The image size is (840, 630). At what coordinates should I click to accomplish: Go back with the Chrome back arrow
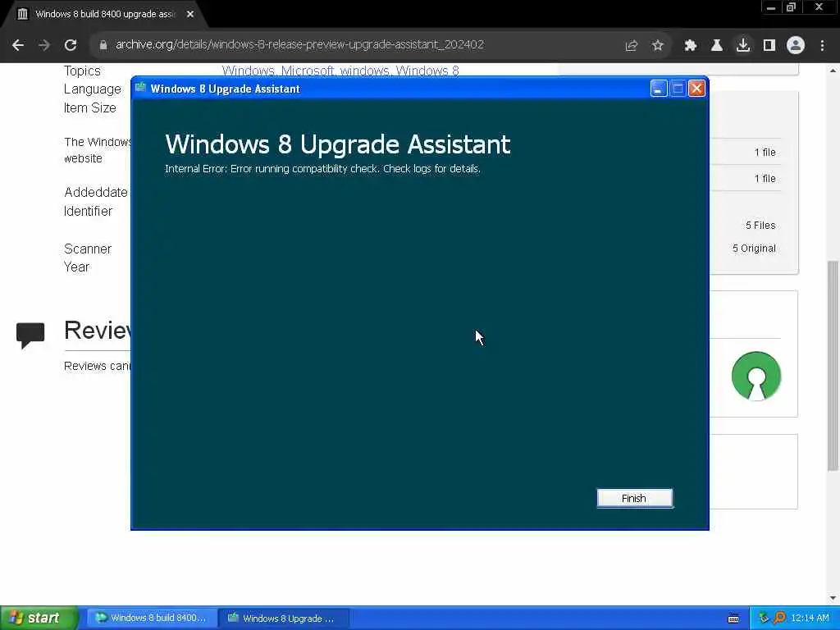[18, 45]
